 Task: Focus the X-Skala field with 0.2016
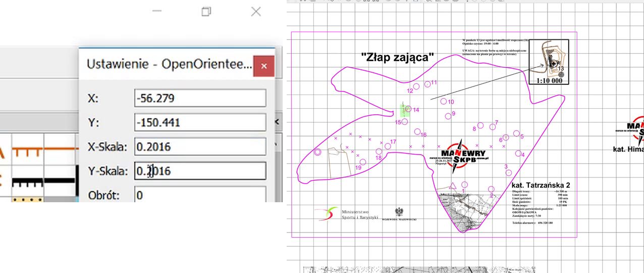[x=200, y=147]
